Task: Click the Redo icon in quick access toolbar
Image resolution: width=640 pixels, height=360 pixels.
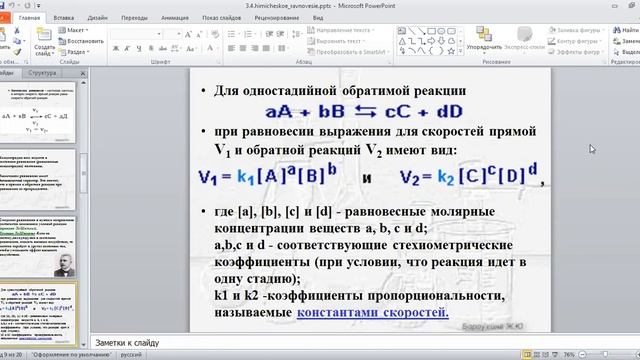Action: click(27, 5)
